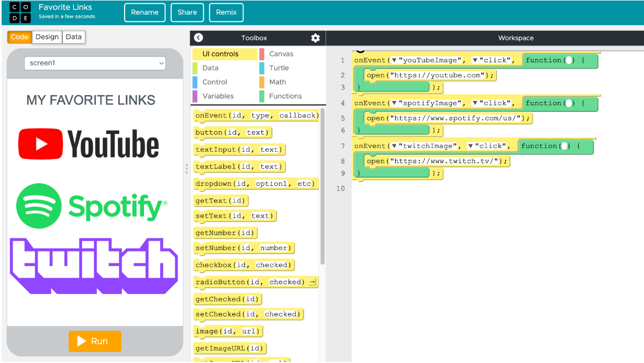Select the open twitch.tv block on line 8
Image resolution: width=644 pixels, height=363 pixels.
coord(437,161)
